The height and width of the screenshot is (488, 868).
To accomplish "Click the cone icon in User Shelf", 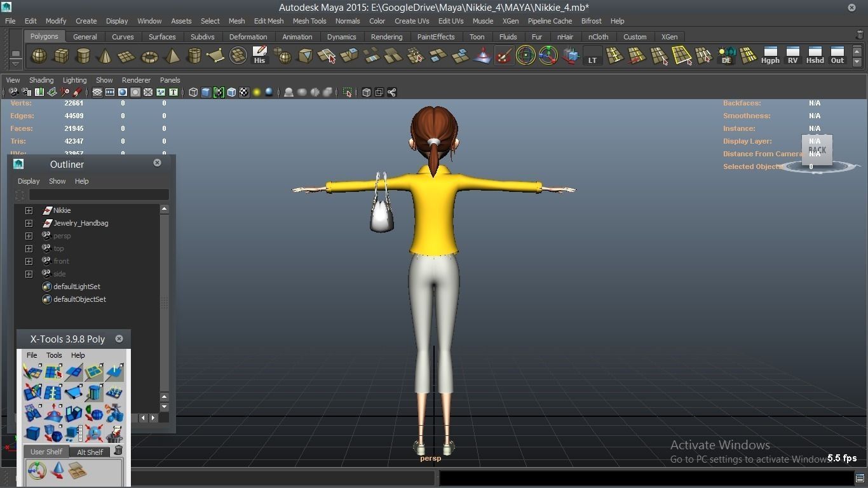I will coord(57,471).
